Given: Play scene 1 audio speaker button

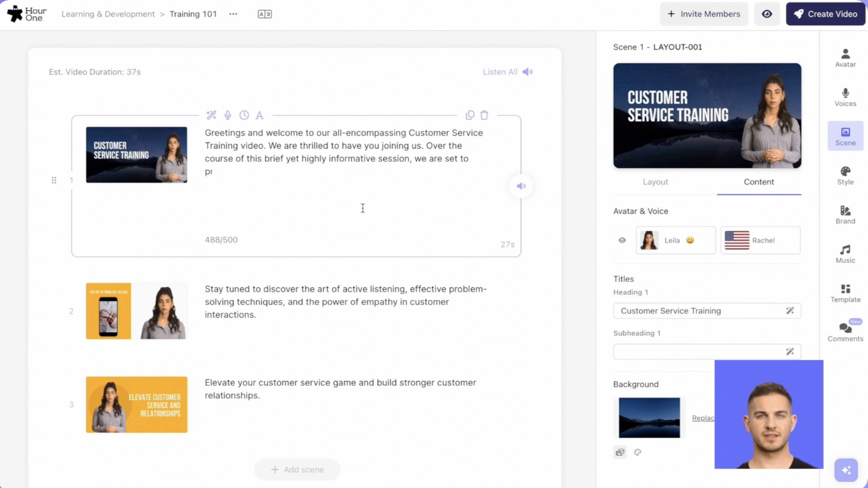Looking at the screenshot, I should coord(521,186).
